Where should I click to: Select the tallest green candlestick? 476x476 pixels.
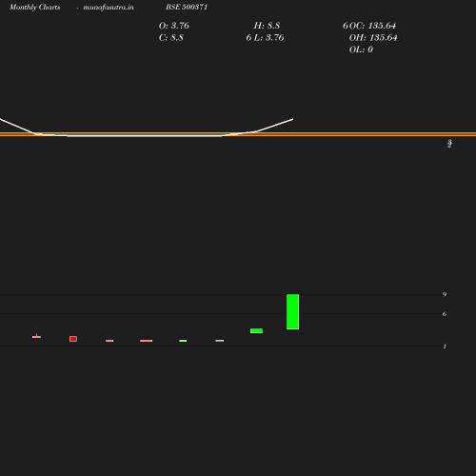(x=292, y=312)
